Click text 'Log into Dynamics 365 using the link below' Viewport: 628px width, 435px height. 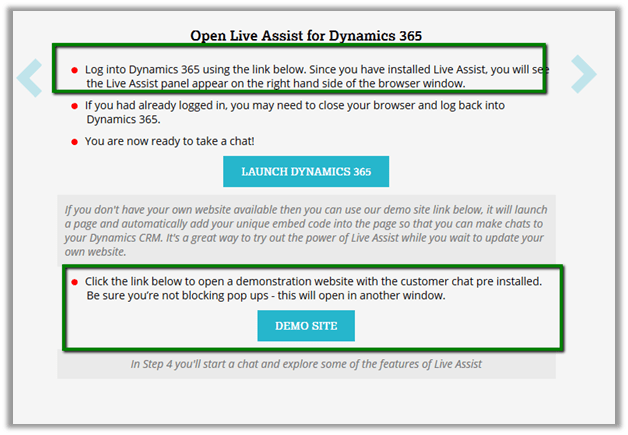pos(195,70)
